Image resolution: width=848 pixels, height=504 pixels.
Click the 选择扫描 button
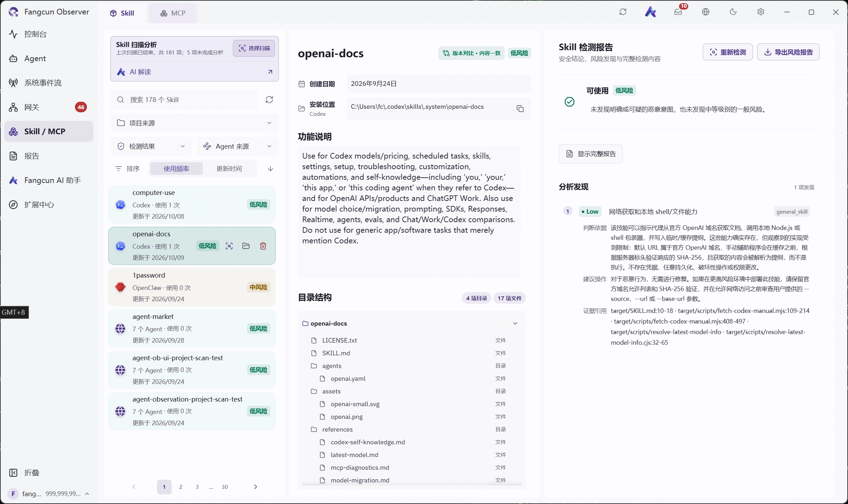coord(254,48)
